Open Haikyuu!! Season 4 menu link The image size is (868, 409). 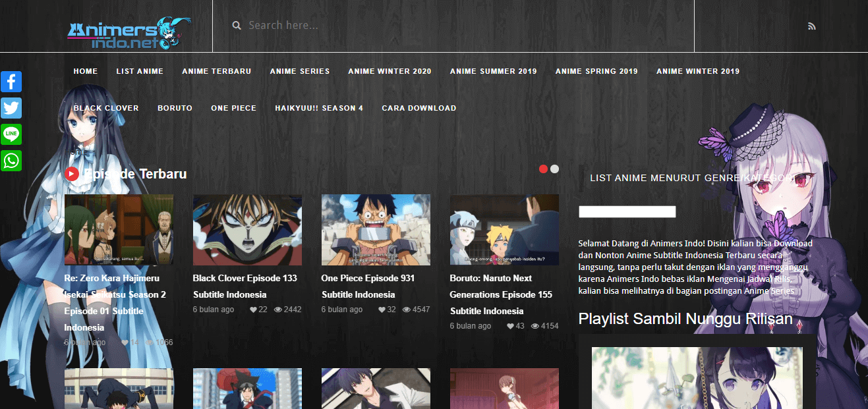pyautogui.click(x=319, y=108)
